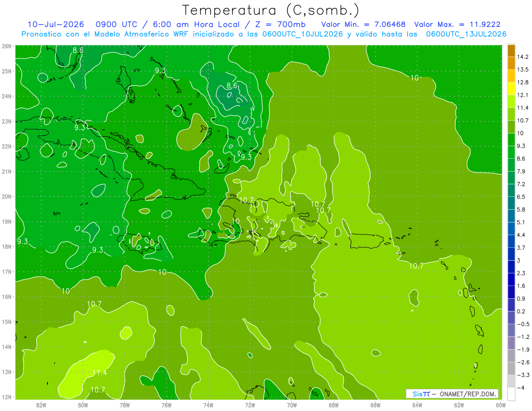Click the "24N" latitude axis label
Screen dimensions: 532x411
(7, 96)
